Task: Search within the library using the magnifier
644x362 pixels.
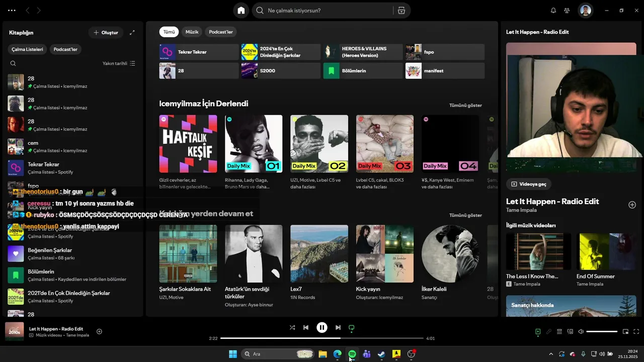Action: (x=13, y=63)
